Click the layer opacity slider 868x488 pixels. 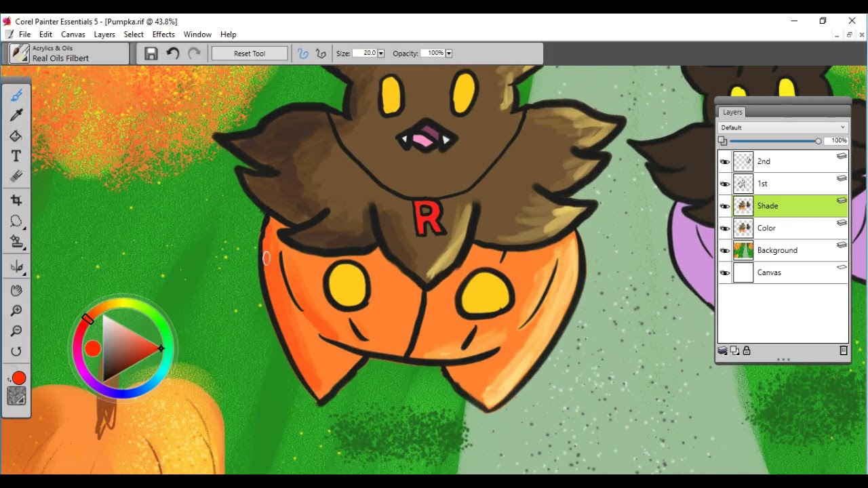775,141
